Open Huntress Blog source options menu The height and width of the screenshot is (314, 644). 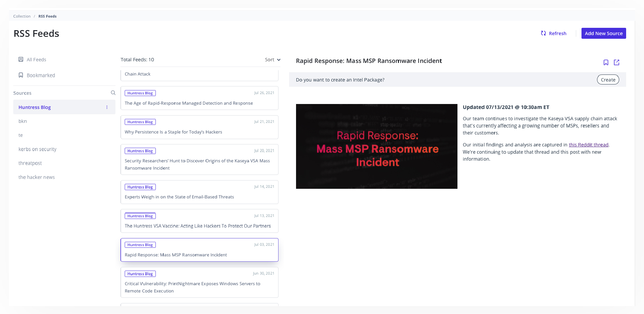click(107, 107)
